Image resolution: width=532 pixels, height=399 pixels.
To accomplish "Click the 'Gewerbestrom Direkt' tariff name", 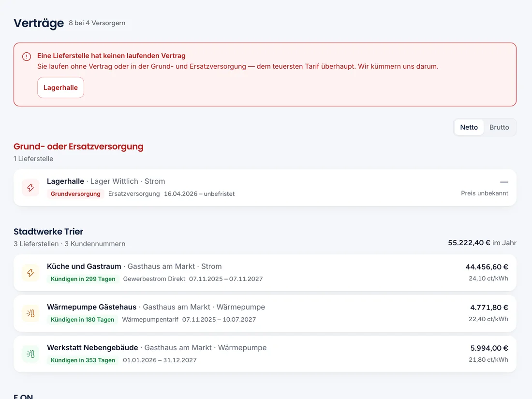I will coord(154,279).
